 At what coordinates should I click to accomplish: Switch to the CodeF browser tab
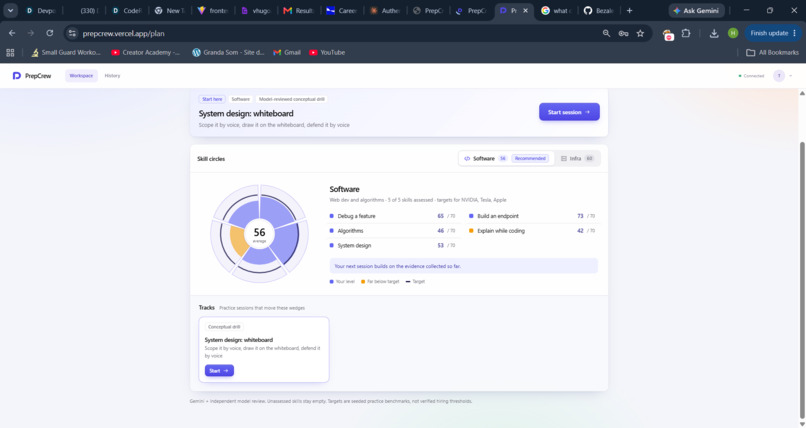tap(127, 10)
